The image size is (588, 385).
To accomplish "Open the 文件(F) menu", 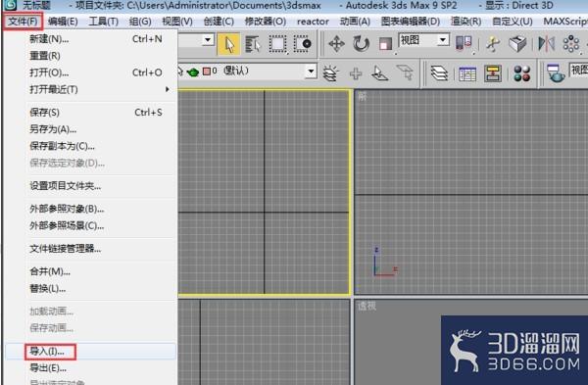I will click(x=23, y=22).
